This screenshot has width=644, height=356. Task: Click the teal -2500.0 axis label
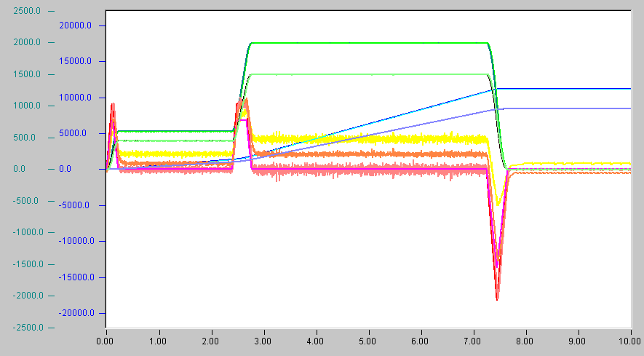click(28, 328)
